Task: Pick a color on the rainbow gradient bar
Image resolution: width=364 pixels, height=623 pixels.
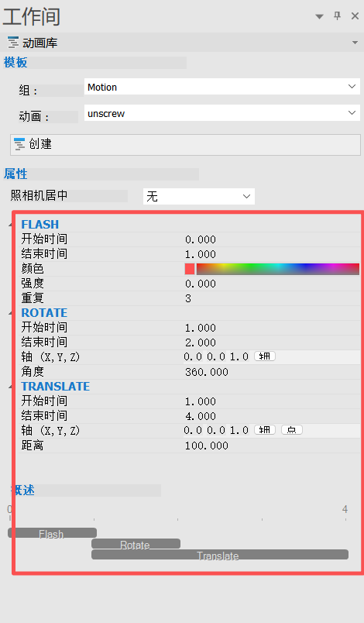Action: 278,269
